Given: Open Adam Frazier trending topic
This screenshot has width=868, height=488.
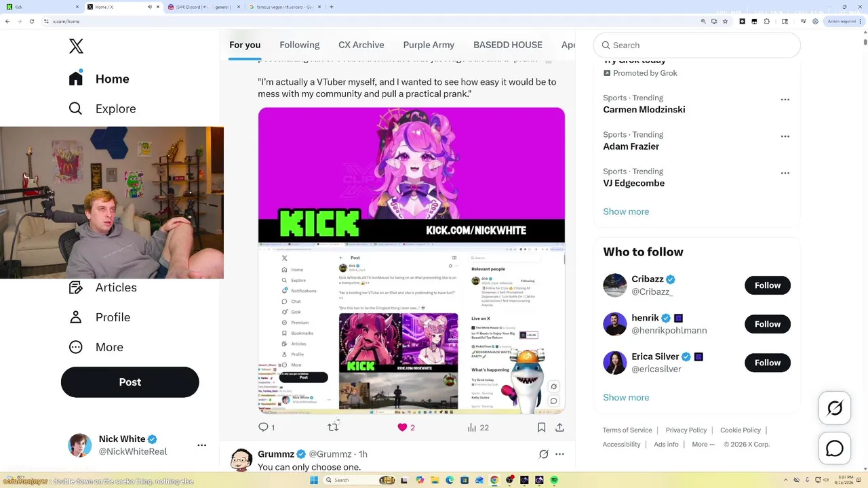Looking at the screenshot, I should tap(631, 146).
